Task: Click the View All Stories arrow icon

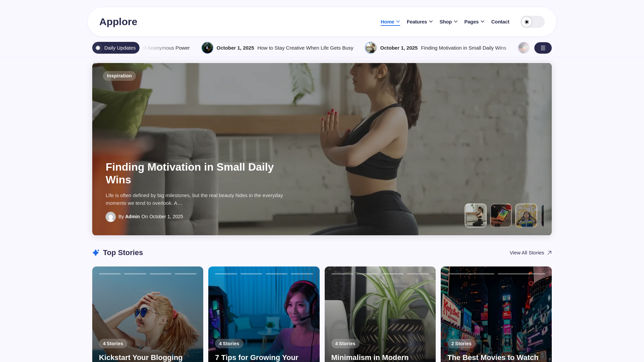Action: 549,253
